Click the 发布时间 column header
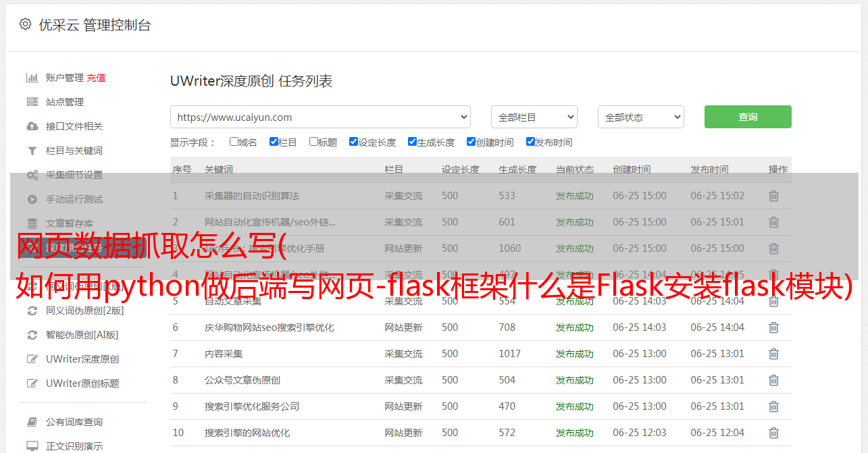Screen dimensions: 868x453 click(709, 169)
